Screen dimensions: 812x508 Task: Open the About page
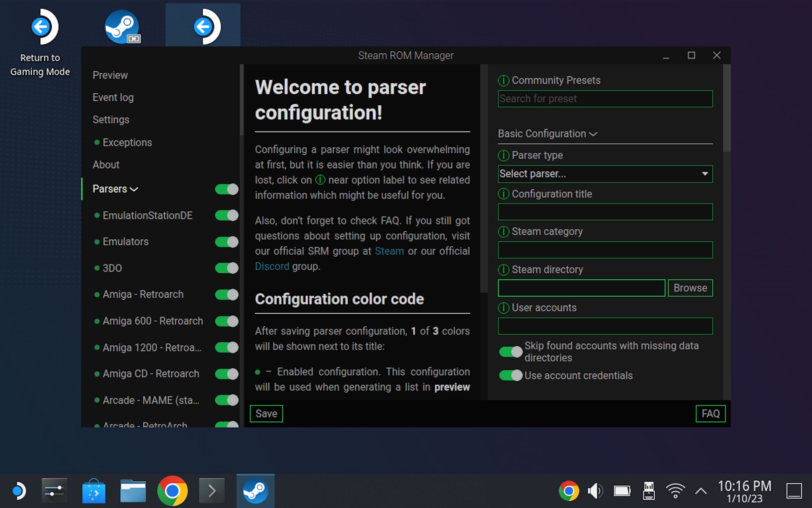click(106, 165)
